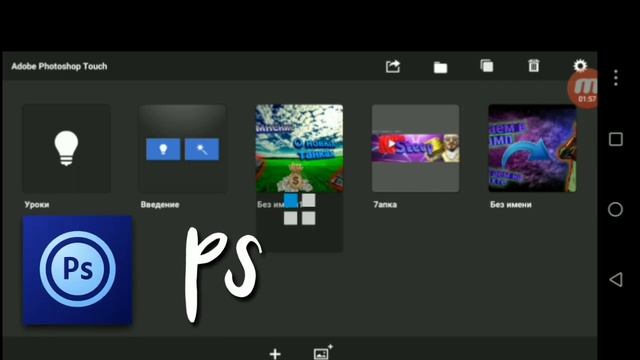Open Android three-dot overflow menu

(x=616, y=78)
